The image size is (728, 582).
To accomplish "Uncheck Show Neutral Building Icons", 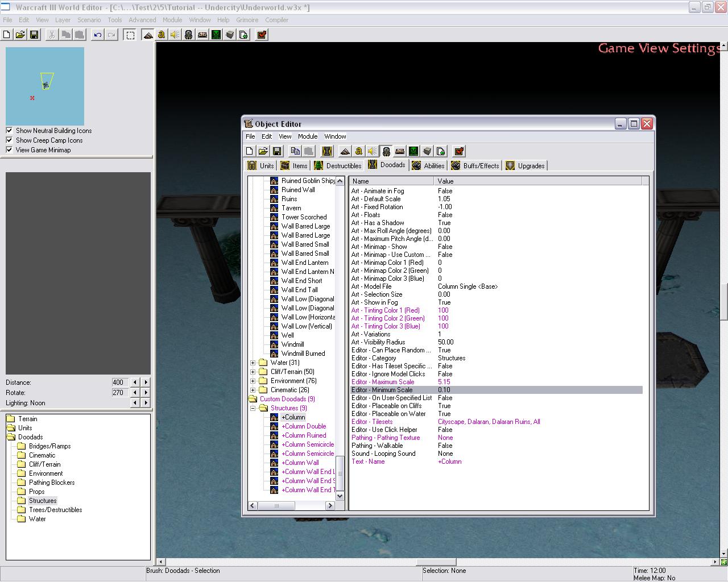I will pos(9,131).
